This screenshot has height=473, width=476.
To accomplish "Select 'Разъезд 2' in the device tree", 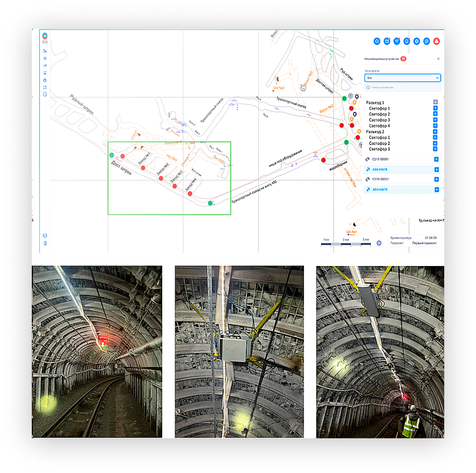I will click(x=375, y=132).
